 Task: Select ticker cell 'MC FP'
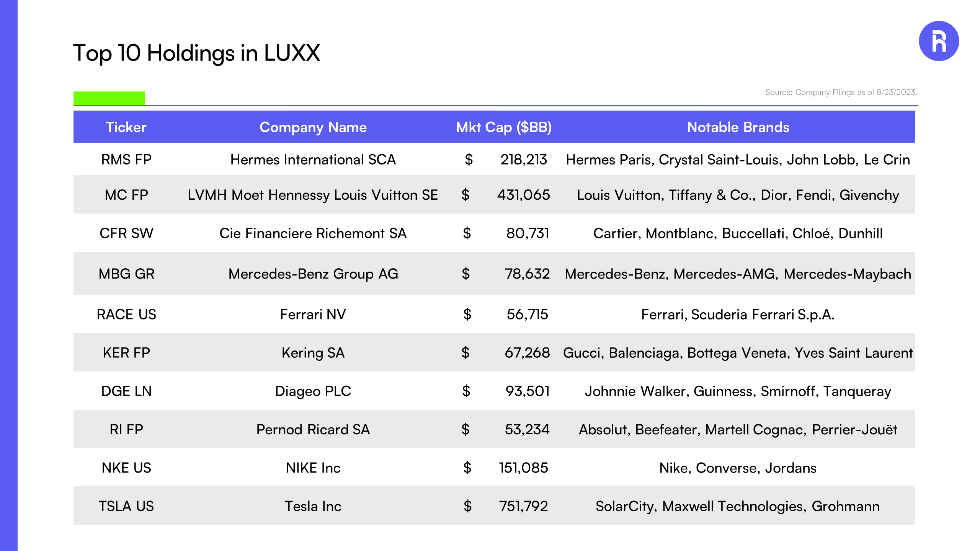tap(126, 195)
